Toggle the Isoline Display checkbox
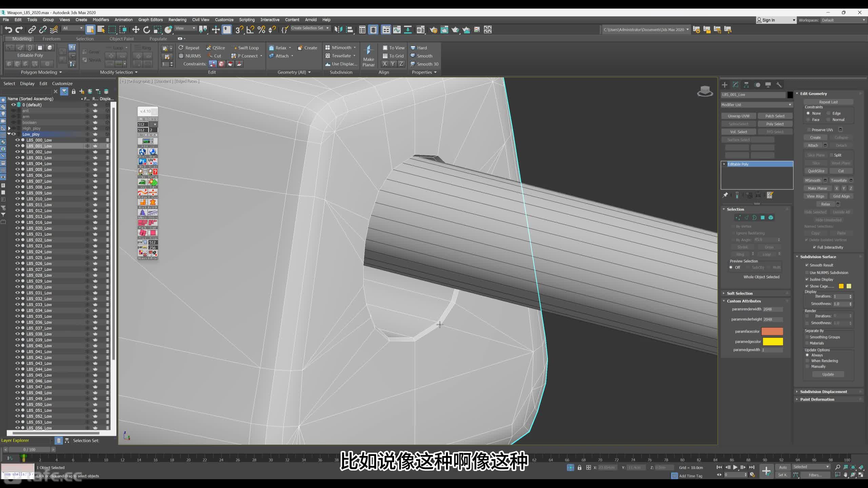This screenshot has width=868, height=488. [807, 279]
